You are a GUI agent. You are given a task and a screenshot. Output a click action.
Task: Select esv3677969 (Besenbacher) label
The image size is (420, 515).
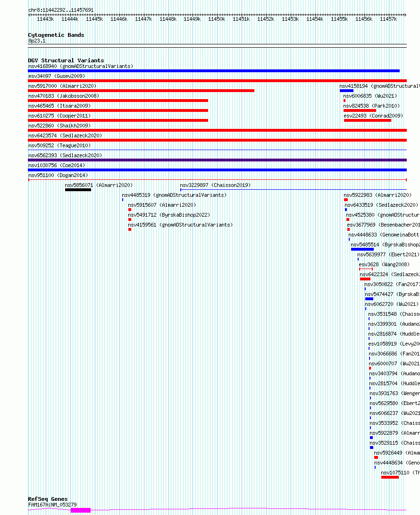point(384,225)
